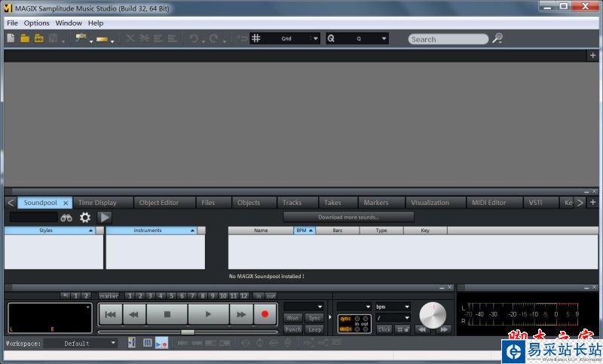Toggle the 'in' range marker button
The height and width of the screenshot is (364, 603).
click(259, 296)
